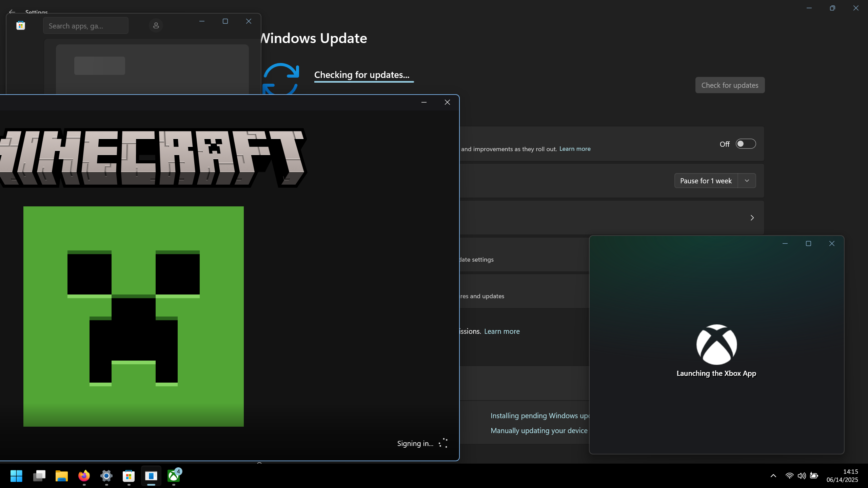Open Task View from taskbar
The height and width of the screenshot is (488, 868).
tap(39, 476)
